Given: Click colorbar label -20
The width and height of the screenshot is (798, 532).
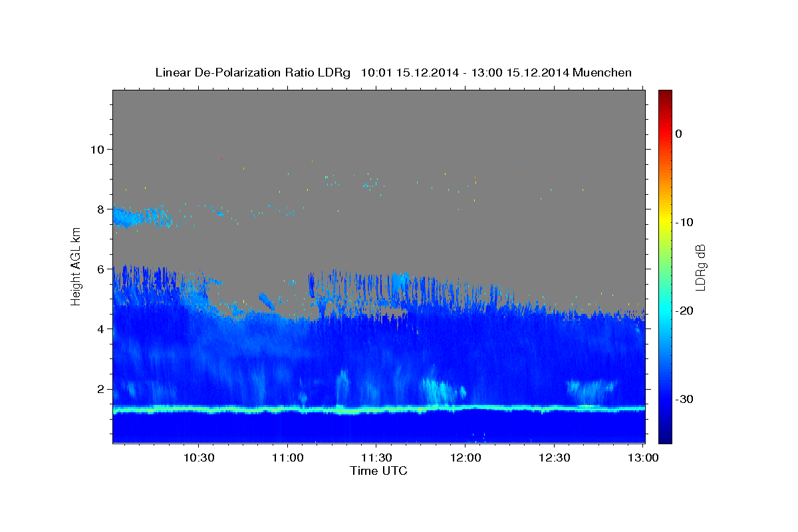Looking at the screenshot, I should click(x=684, y=311).
